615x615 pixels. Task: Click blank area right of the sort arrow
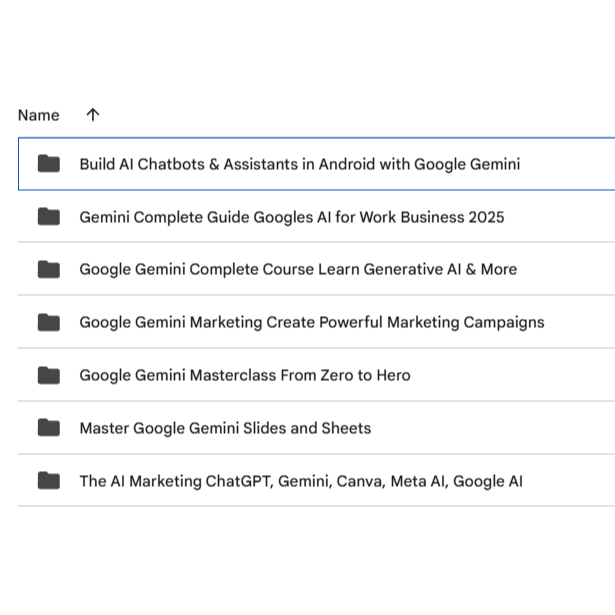click(x=350, y=115)
